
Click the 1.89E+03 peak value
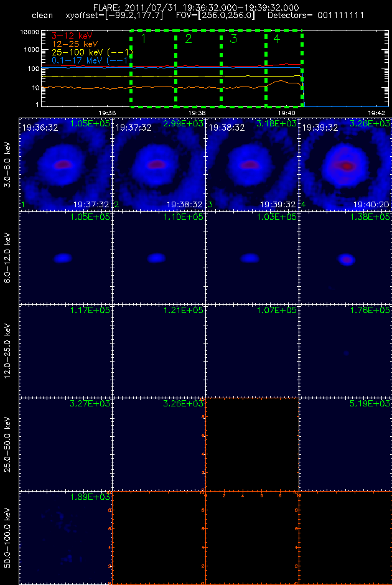click(x=90, y=497)
